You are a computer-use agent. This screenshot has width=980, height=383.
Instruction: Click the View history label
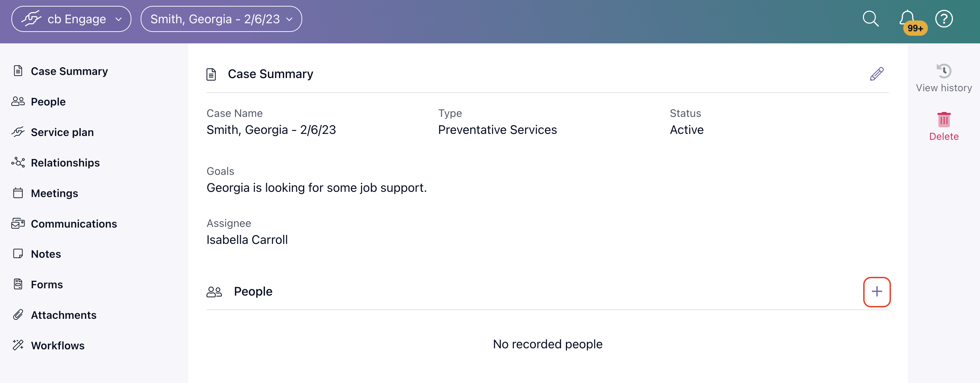click(944, 88)
